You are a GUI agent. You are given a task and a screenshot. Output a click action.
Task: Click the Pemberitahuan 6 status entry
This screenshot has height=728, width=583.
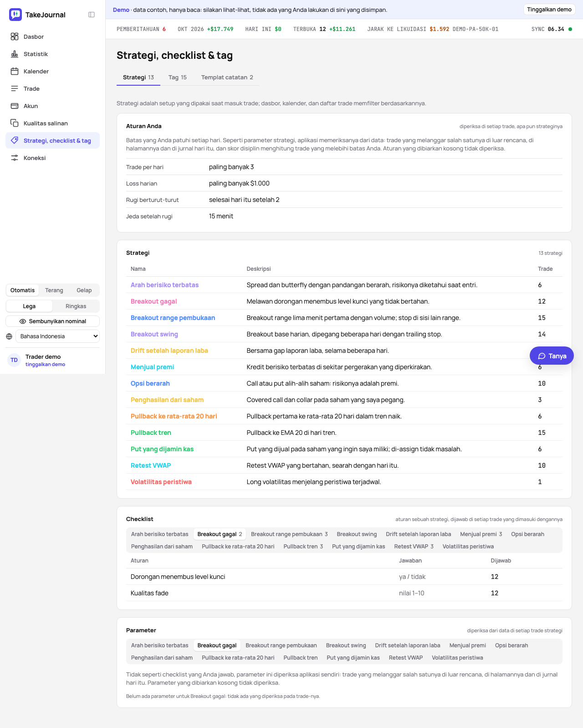[141, 29]
